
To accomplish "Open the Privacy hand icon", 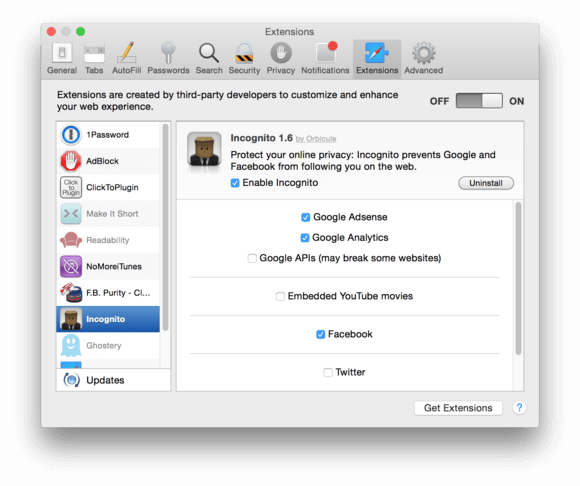I will pos(281,53).
